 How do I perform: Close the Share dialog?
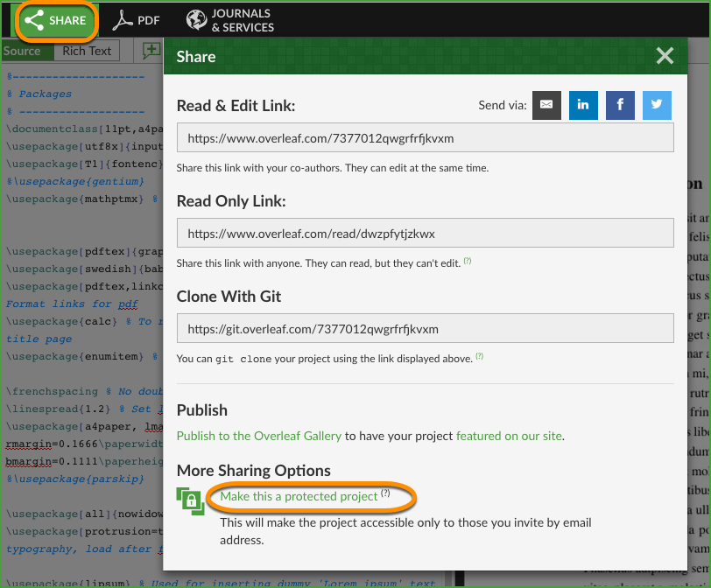coord(665,56)
